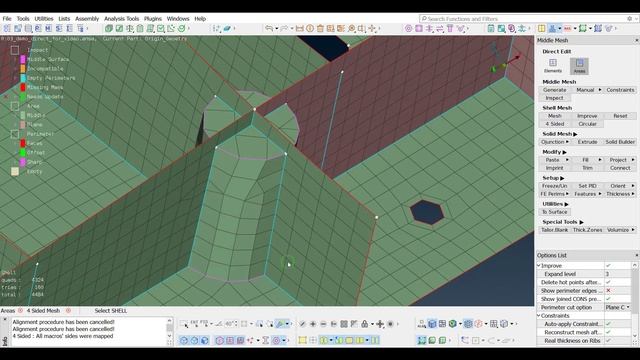Click the Empty Perimeters cyan color swatch
Viewport: 640px width, 360px height.
point(23,78)
